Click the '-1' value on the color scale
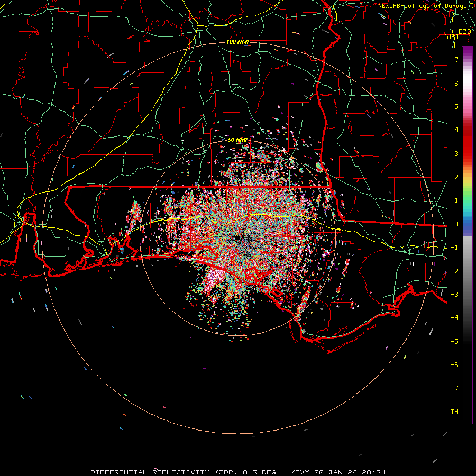The image size is (476, 476). pos(454,248)
